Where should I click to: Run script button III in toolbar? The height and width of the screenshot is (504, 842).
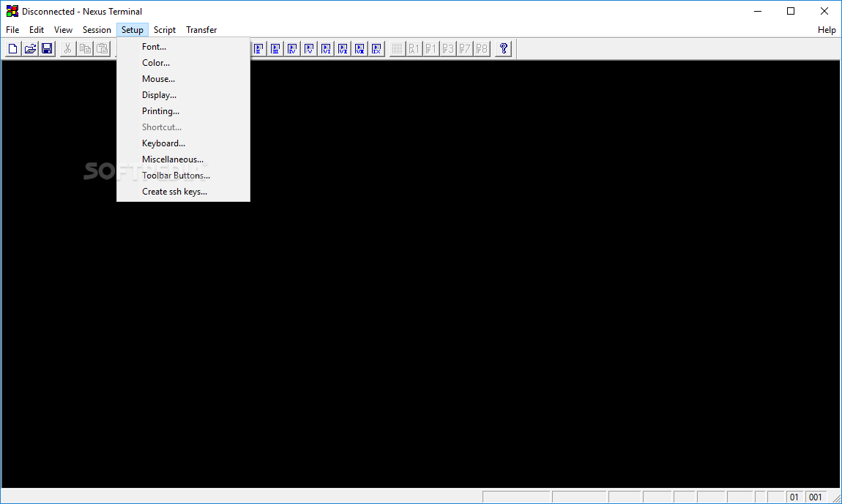275,49
